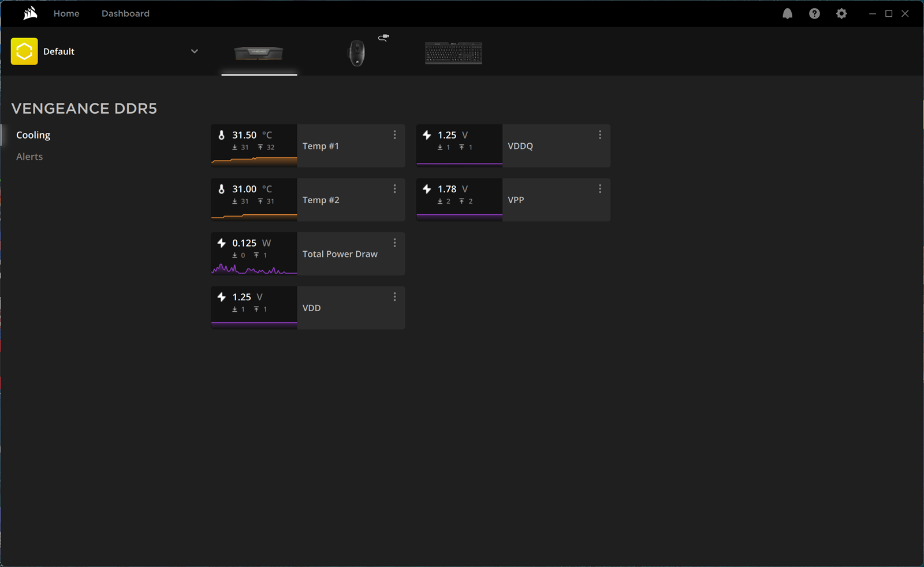Screen dimensions: 924x567
Task: Select Cooling in the sidebar
Action: coord(33,135)
